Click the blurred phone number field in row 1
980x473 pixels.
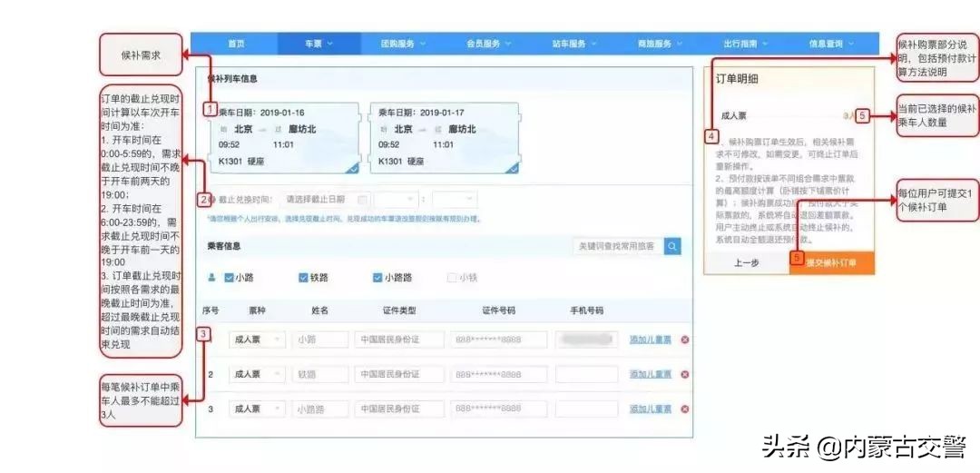[x=586, y=340]
